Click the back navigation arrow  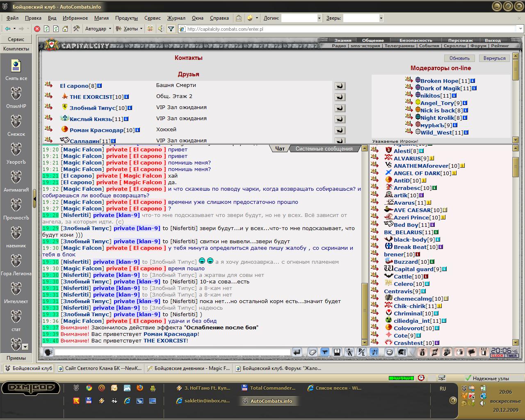(x=8, y=29)
